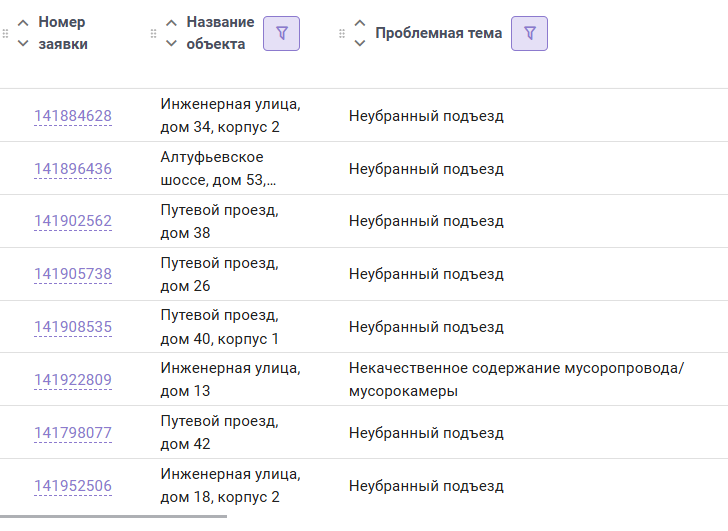
Task: Select request 141922809 about мусоропровод
Action: (x=73, y=380)
